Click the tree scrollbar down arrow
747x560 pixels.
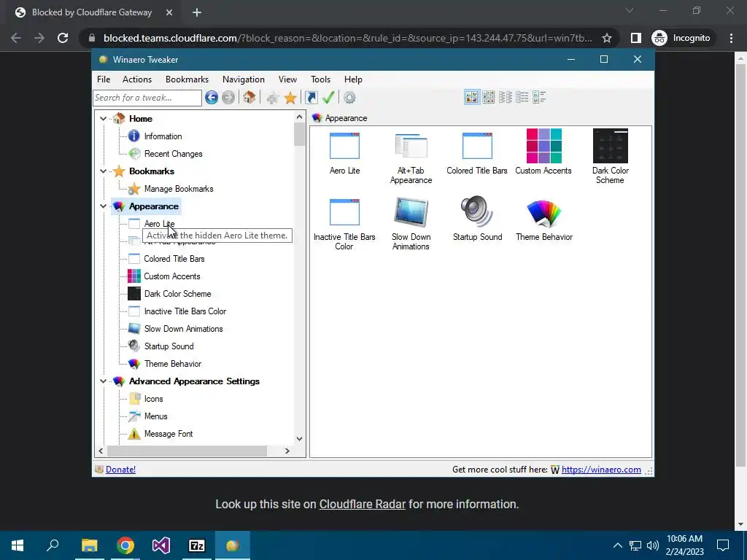coord(299,439)
